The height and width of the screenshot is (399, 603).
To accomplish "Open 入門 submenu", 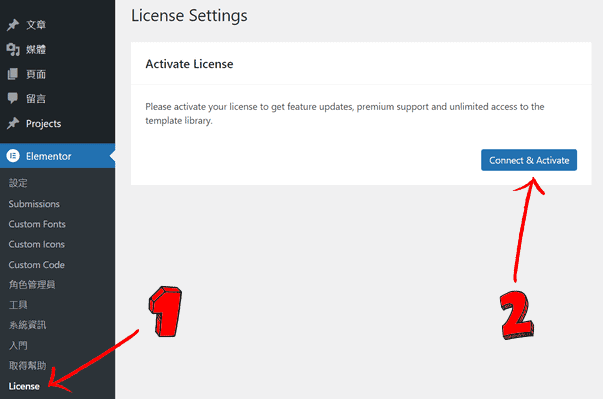I will point(18,346).
